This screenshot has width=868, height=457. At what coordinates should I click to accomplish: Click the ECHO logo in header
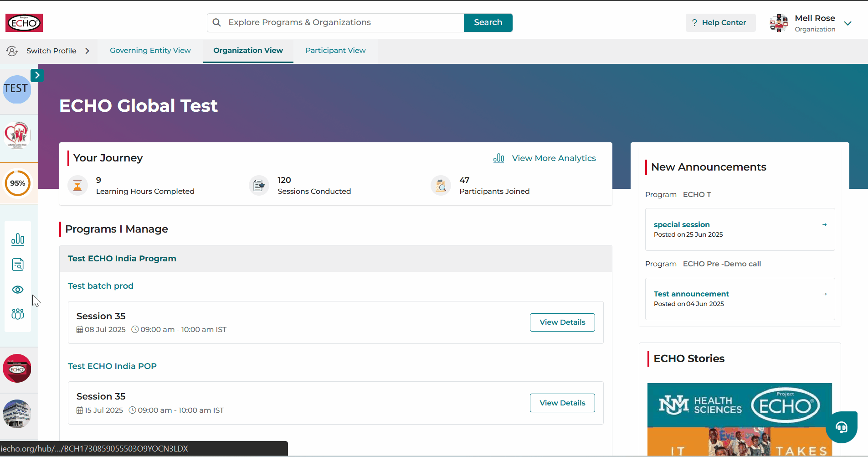pyautogui.click(x=24, y=23)
